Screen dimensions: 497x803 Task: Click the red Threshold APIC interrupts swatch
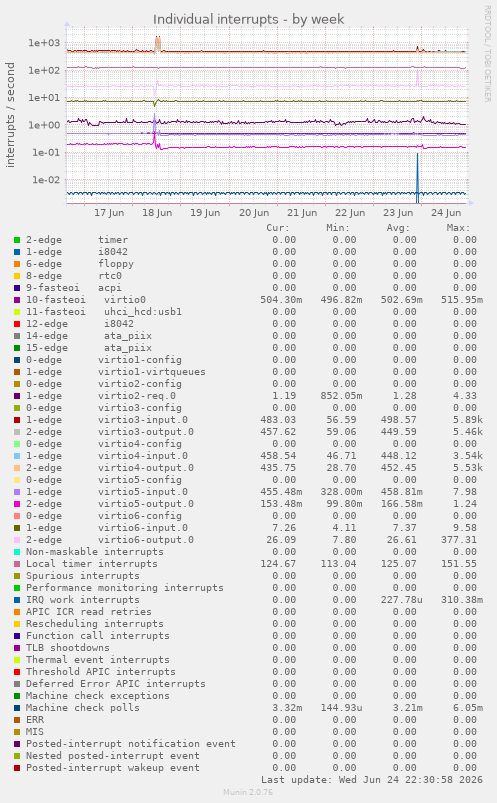(x=17, y=672)
